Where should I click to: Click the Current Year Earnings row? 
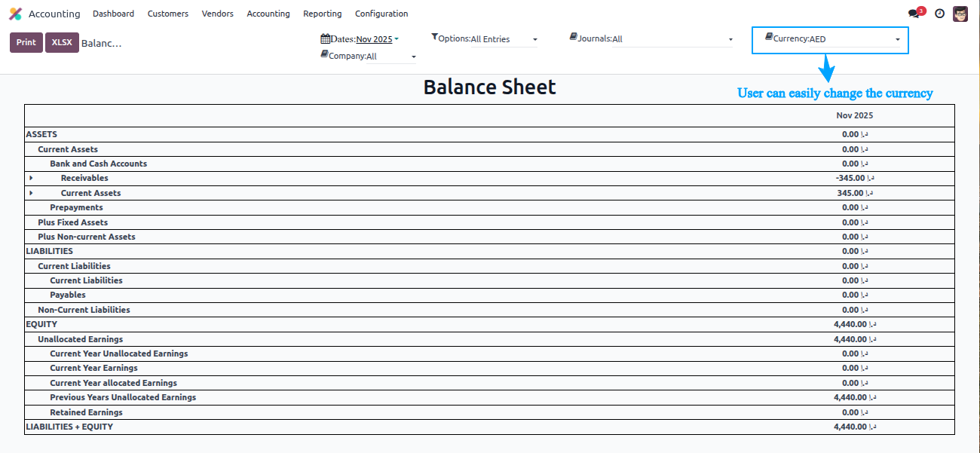(x=489, y=368)
